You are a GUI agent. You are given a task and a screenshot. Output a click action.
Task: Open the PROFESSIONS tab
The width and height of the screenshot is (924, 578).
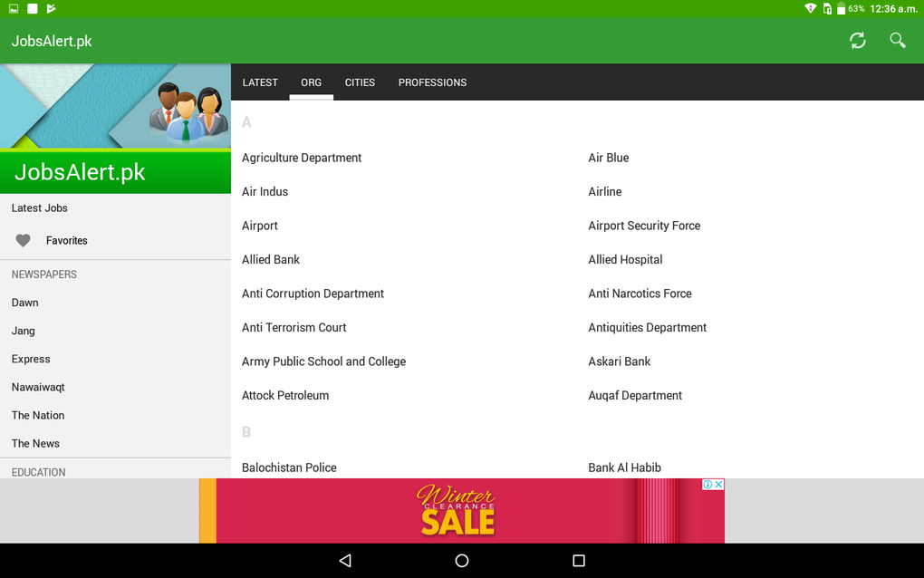[x=432, y=82]
